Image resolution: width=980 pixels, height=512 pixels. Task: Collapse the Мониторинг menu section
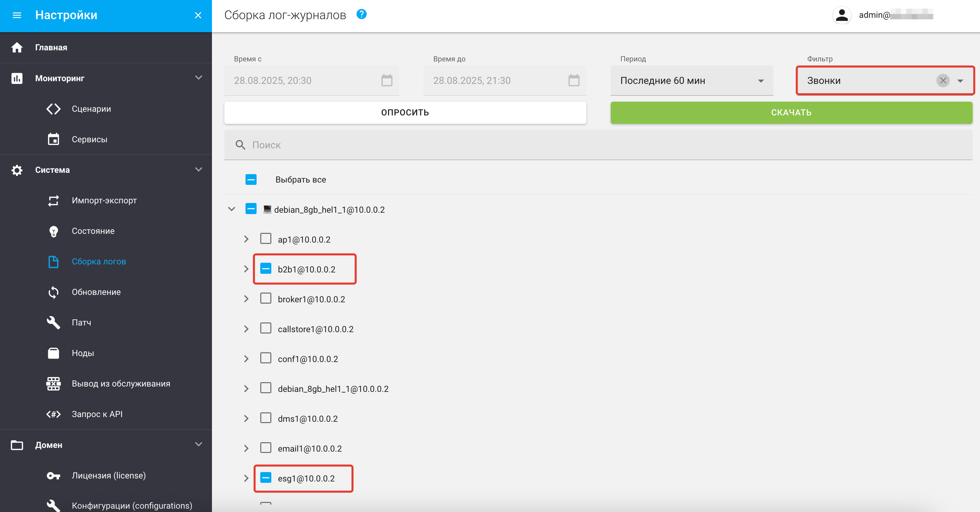198,78
